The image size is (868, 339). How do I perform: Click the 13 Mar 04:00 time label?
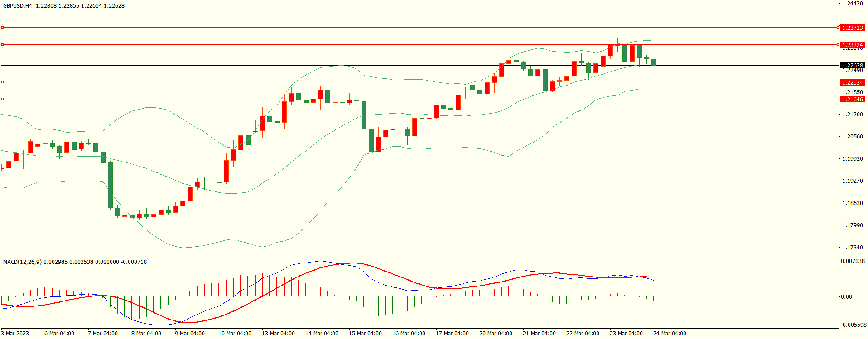coord(278,334)
